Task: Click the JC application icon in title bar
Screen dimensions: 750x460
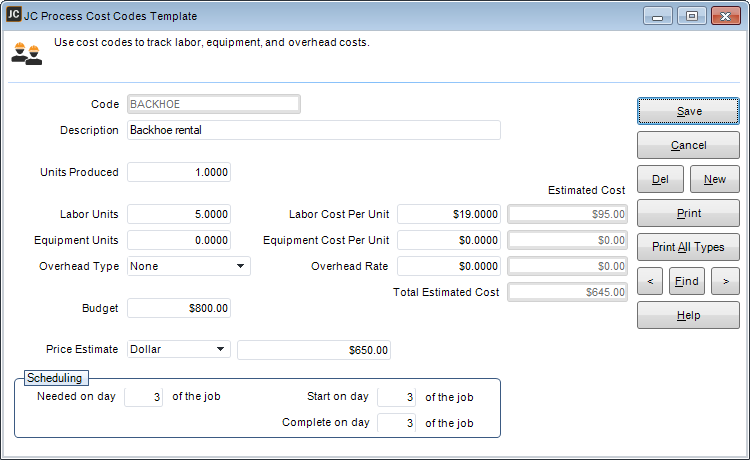Action: pyautogui.click(x=14, y=16)
